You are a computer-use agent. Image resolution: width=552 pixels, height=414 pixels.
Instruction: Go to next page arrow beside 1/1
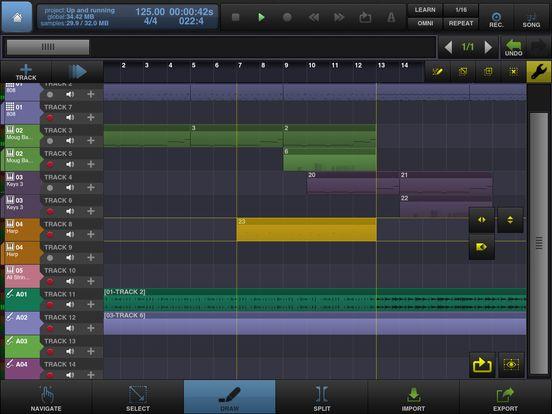488,47
